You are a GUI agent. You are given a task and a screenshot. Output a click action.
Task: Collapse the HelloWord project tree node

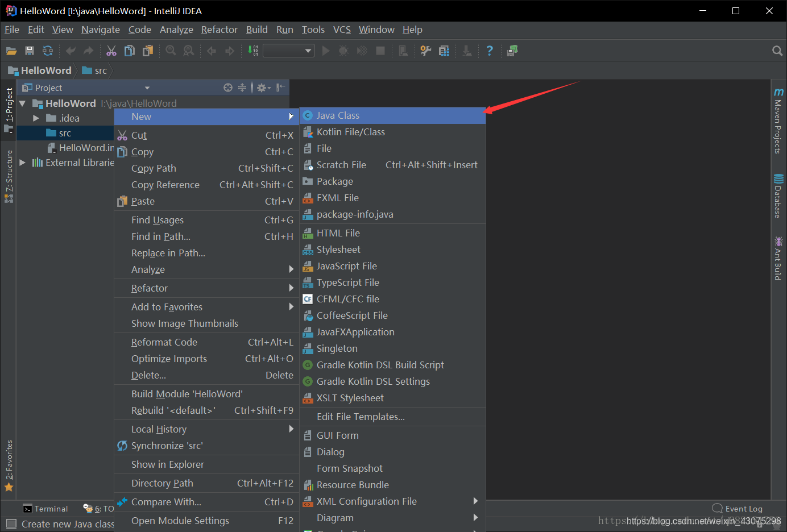23,103
